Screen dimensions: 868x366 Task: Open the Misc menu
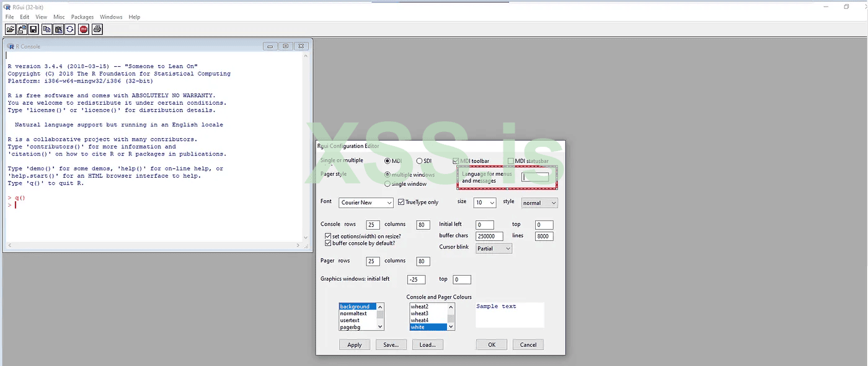point(59,17)
